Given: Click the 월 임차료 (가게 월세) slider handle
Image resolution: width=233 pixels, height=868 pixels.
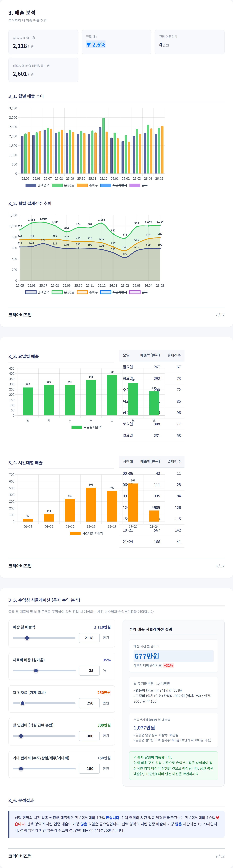Looking at the screenshot, I should 23,703.
